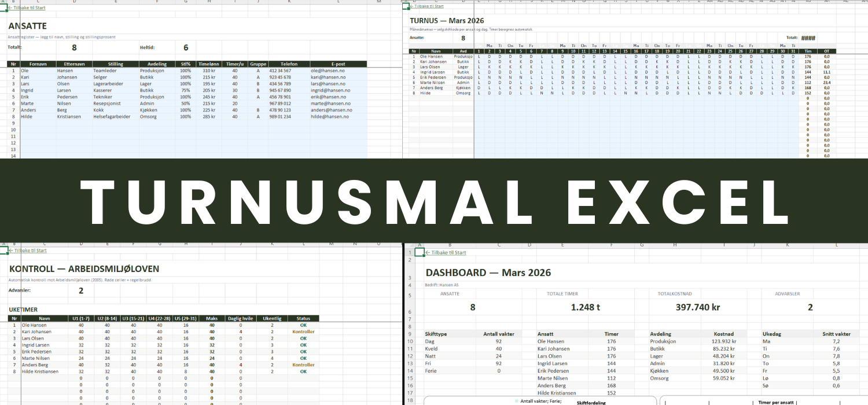Click the 1.248 t total hours value
The width and height of the screenshot is (868, 405).
pos(585,307)
